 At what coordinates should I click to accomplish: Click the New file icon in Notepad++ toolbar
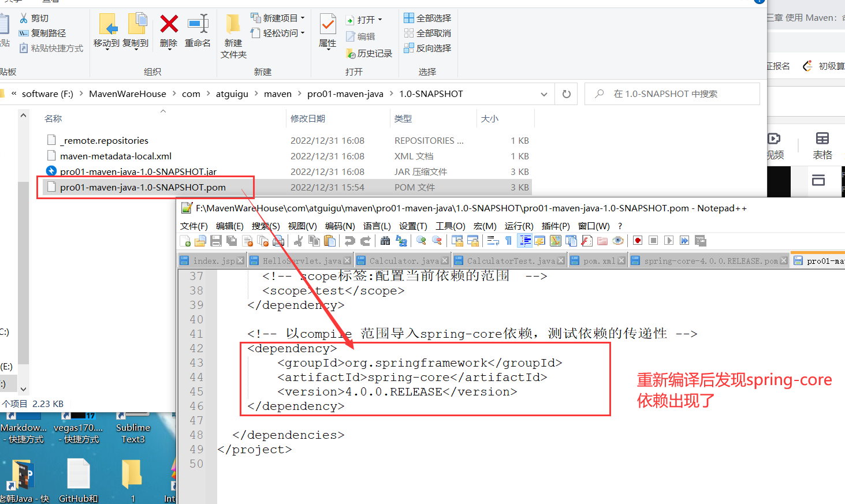(x=185, y=241)
